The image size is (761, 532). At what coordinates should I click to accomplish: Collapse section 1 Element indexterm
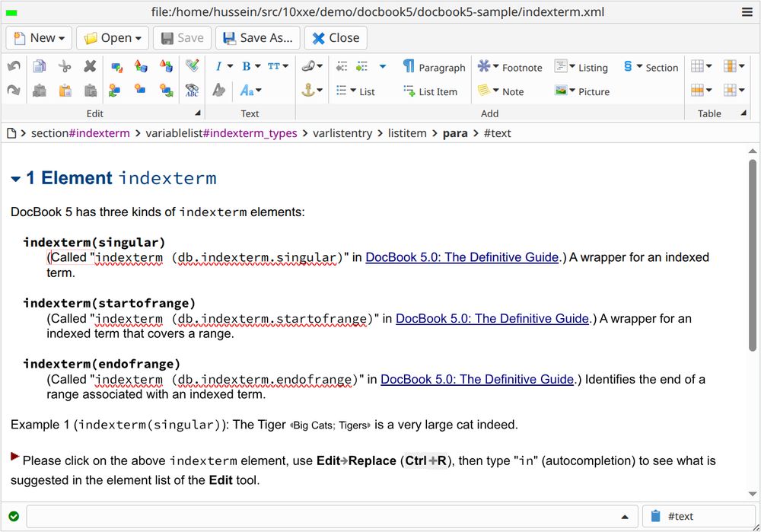tap(15, 179)
